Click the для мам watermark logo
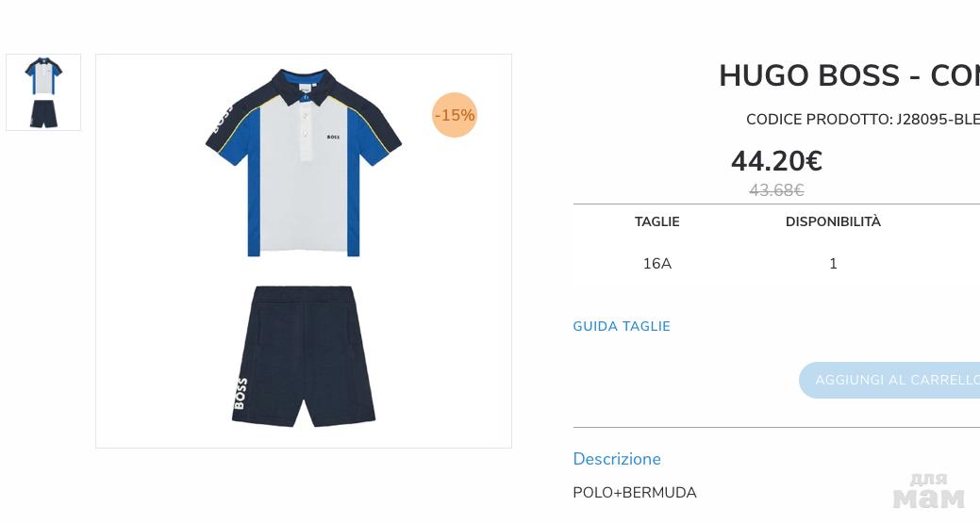 point(928,491)
